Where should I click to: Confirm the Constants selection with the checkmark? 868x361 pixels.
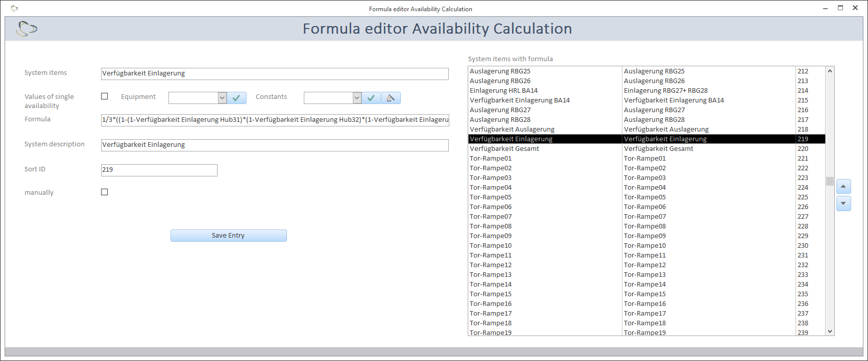coord(371,98)
